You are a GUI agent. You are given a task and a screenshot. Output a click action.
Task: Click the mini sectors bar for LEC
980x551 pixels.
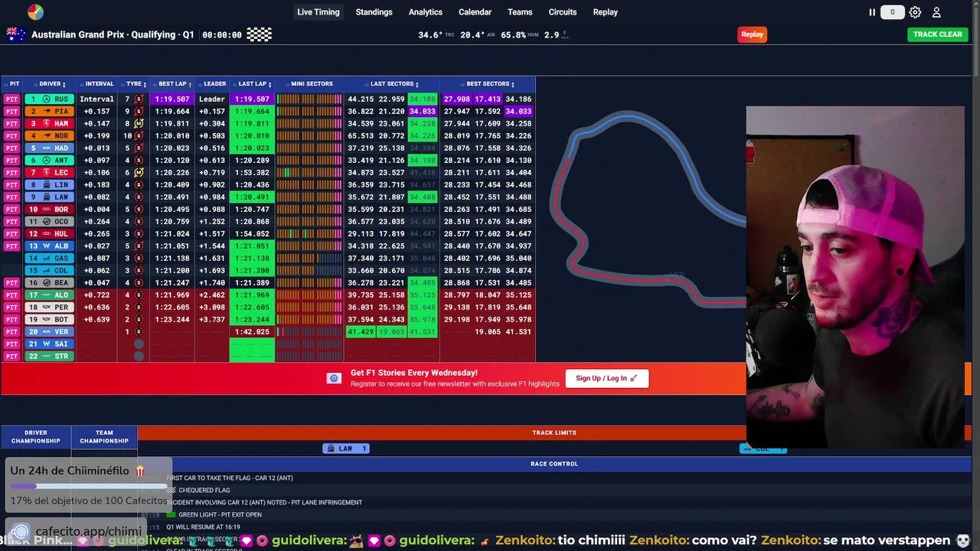[x=309, y=172]
